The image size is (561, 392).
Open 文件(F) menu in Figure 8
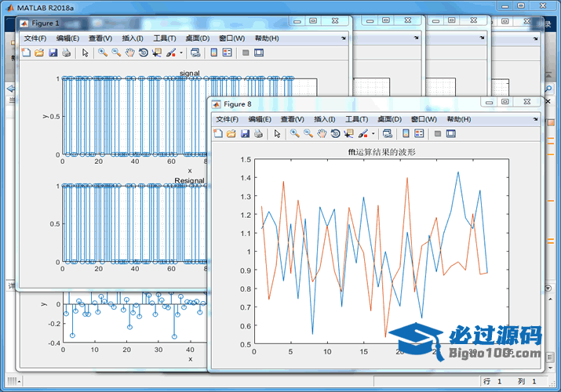(x=228, y=119)
